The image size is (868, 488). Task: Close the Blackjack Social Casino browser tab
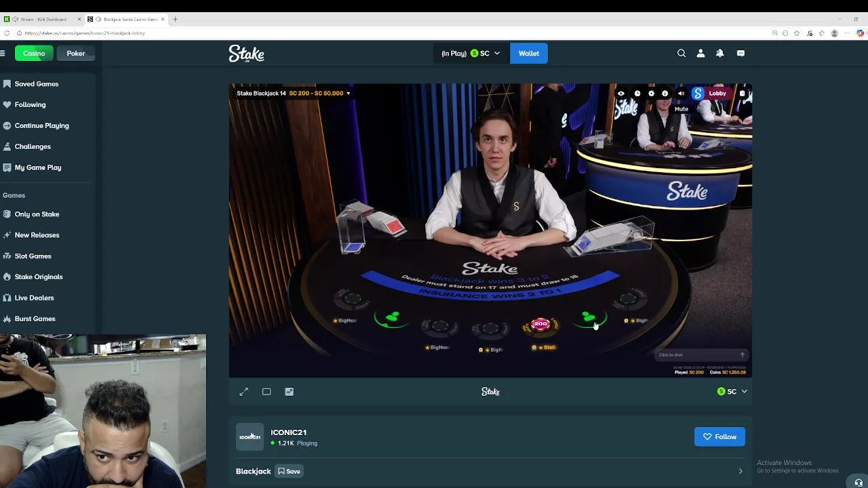(x=163, y=19)
